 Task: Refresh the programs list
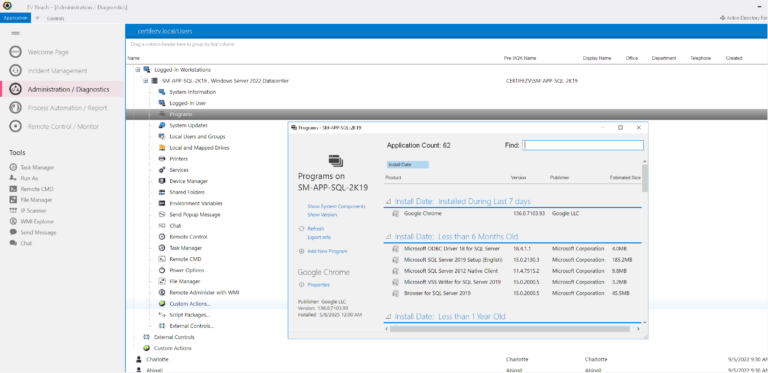pos(315,229)
